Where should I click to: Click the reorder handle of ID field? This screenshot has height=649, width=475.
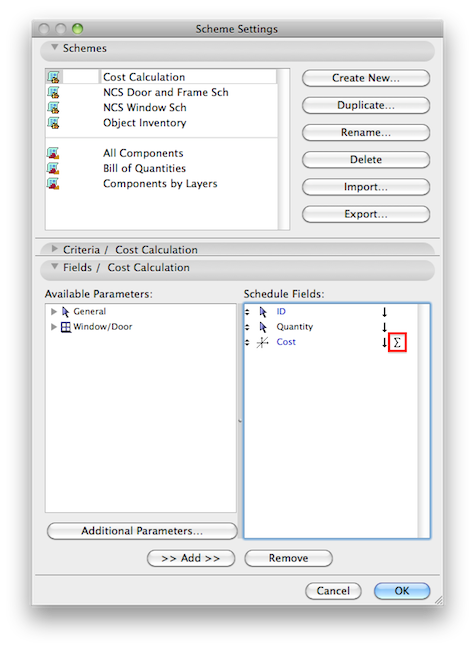pos(247,312)
